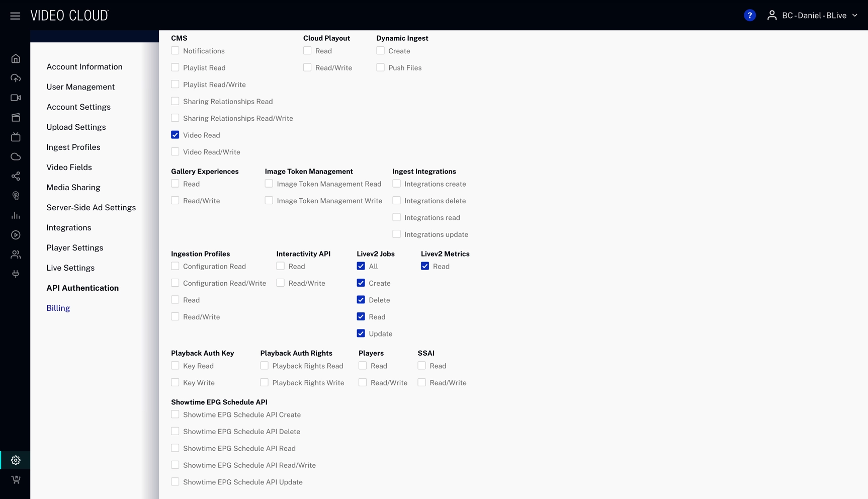Image resolution: width=868 pixels, height=499 pixels.
Task: Enable the Playlist Read/Write checkbox
Action: tap(175, 85)
